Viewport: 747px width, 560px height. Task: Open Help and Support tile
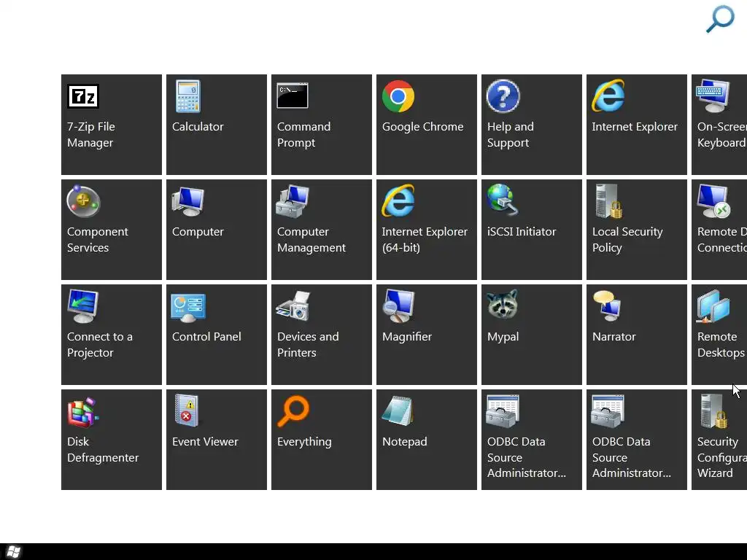click(532, 124)
